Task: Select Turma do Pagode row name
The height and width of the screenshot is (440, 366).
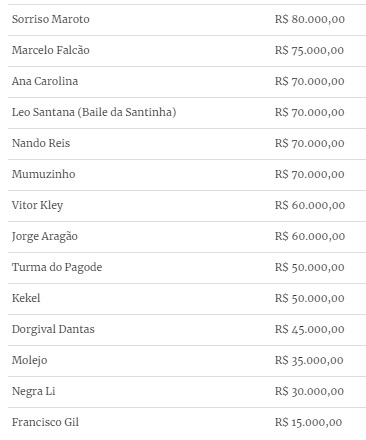Action: pyautogui.click(x=57, y=268)
